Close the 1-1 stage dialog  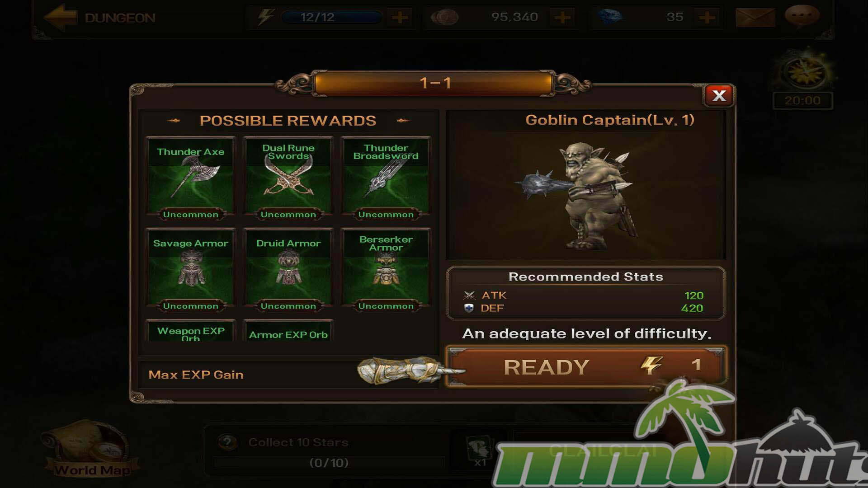(719, 95)
